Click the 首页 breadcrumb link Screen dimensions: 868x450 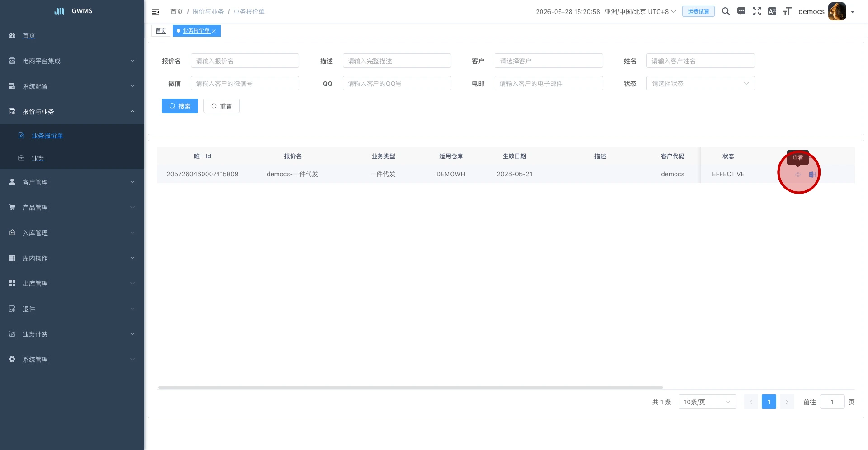coord(177,12)
